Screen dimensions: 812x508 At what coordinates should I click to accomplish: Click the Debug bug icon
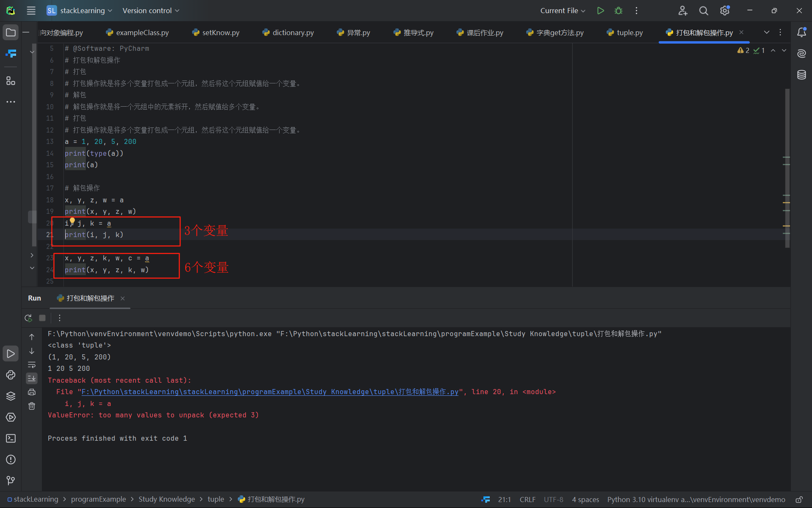618,11
